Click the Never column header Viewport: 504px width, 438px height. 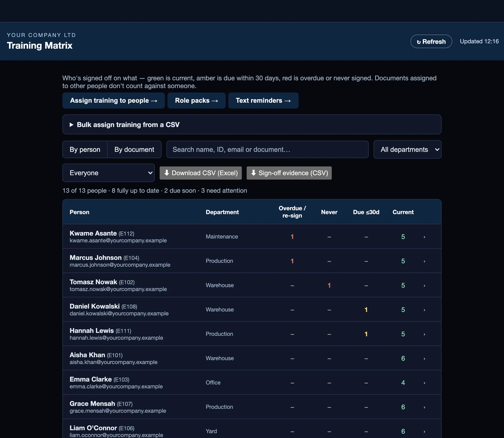[x=329, y=212]
